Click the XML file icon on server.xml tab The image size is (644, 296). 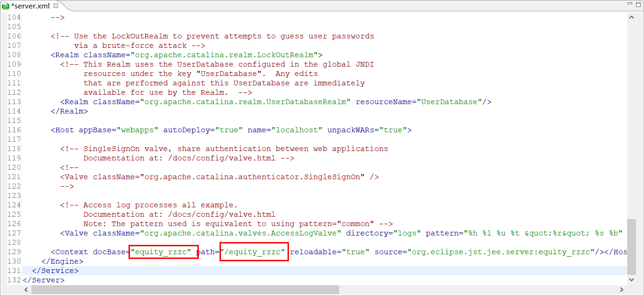pyautogui.click(x=6, y=6)
